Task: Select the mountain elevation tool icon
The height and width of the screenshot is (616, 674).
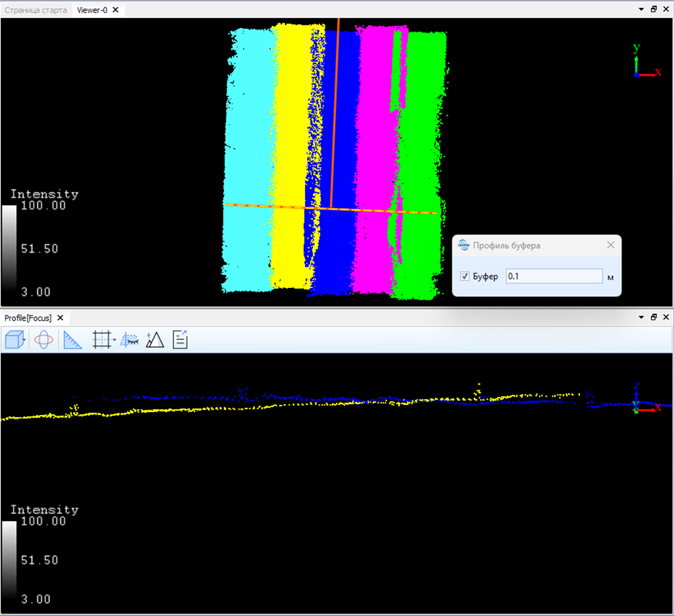Action: (x=155, y=340)
